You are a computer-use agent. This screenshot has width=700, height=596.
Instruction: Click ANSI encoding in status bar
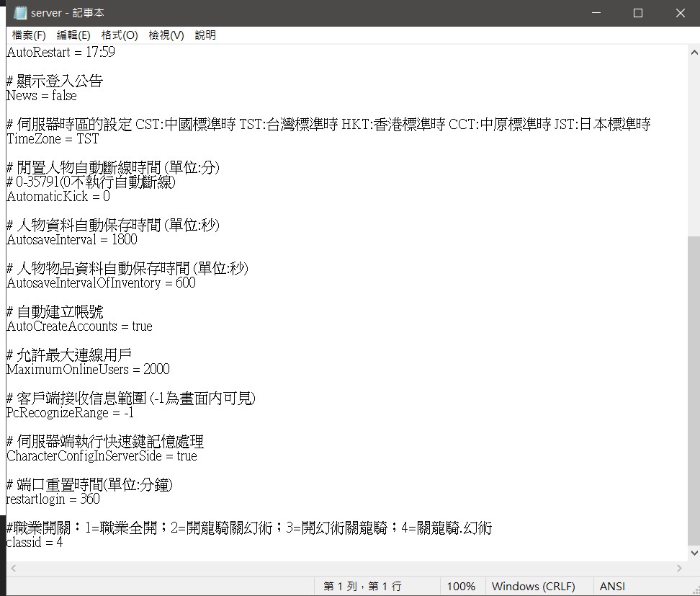pyautogui.click(x=612, y=586)
